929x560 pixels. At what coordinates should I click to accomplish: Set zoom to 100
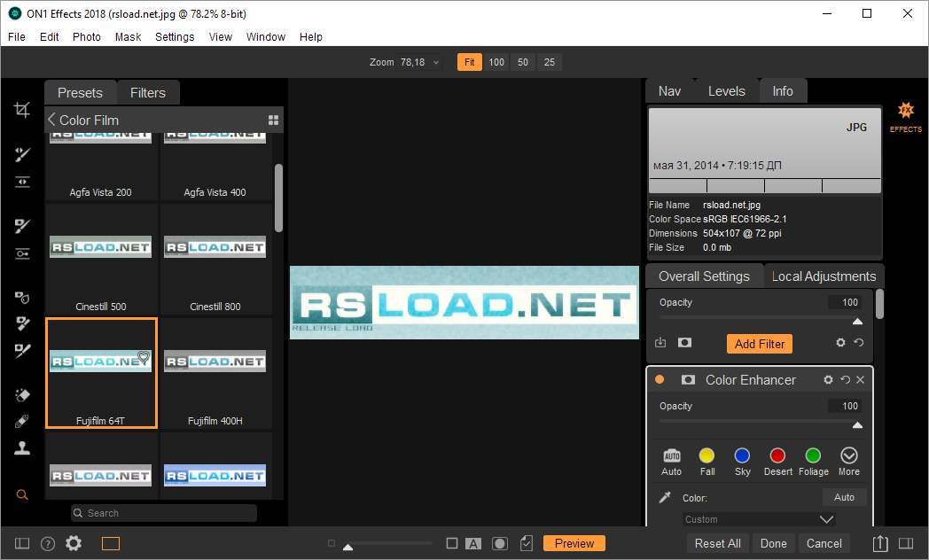click(496, 62)
